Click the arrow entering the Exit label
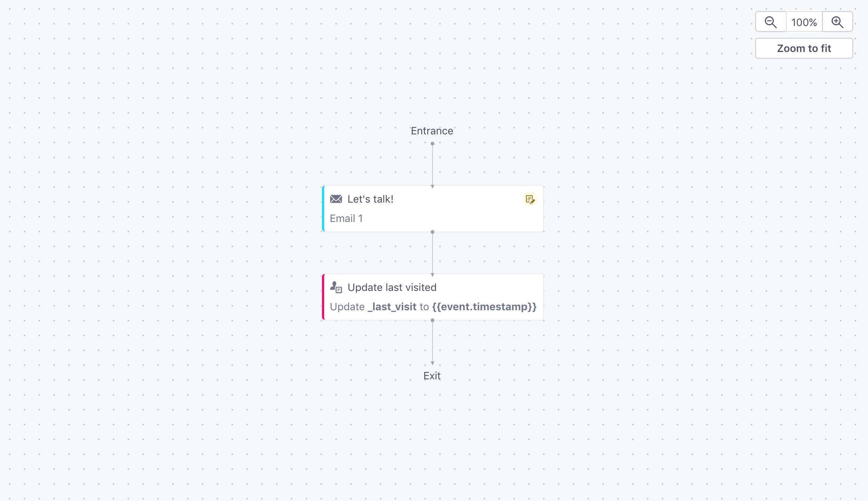 [x=432, y=363]
